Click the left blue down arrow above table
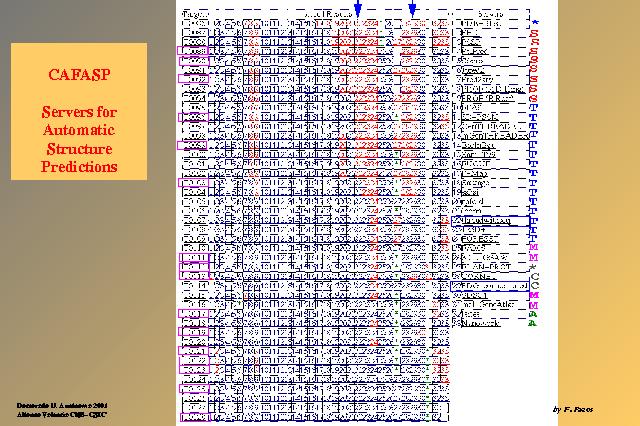Screen dimensions: 640x426 pos(358,9)
